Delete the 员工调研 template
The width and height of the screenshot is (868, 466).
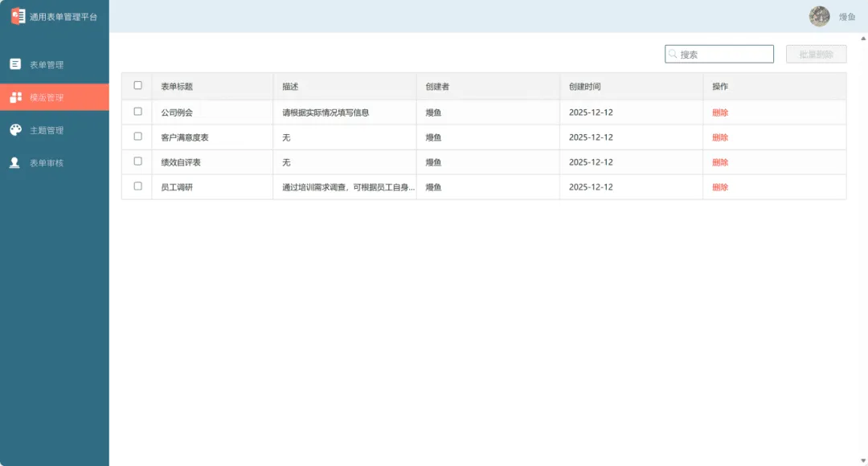coord(720,187)
